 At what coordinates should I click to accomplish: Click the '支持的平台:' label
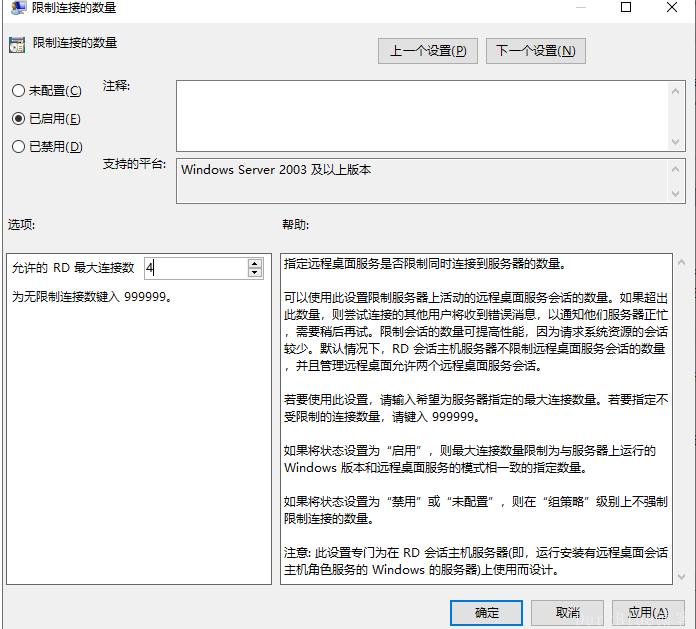(x=134, y=164)
